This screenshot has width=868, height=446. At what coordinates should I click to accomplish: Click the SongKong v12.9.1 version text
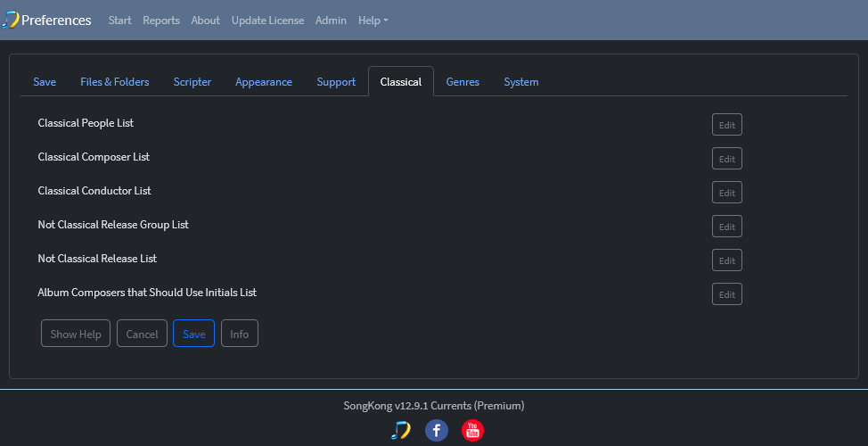tap(434, 406)
